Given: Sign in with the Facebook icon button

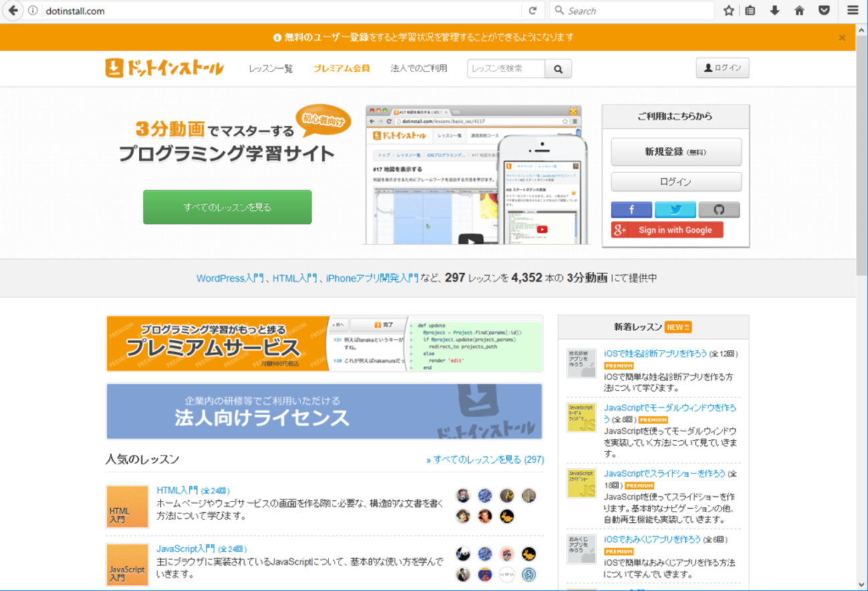Looking at the screenshot, I should point(631,210).
